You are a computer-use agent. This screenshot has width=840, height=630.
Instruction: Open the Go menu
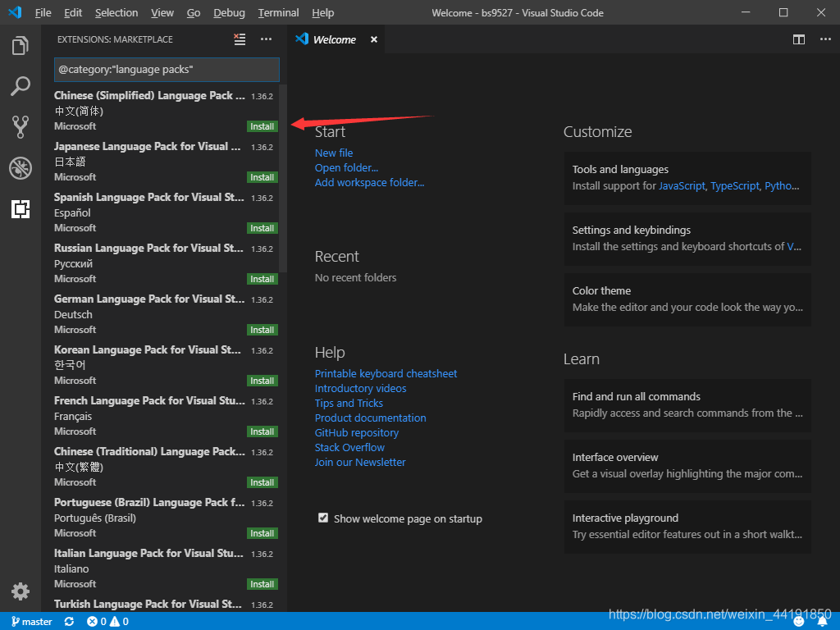(x=194, y=13)
